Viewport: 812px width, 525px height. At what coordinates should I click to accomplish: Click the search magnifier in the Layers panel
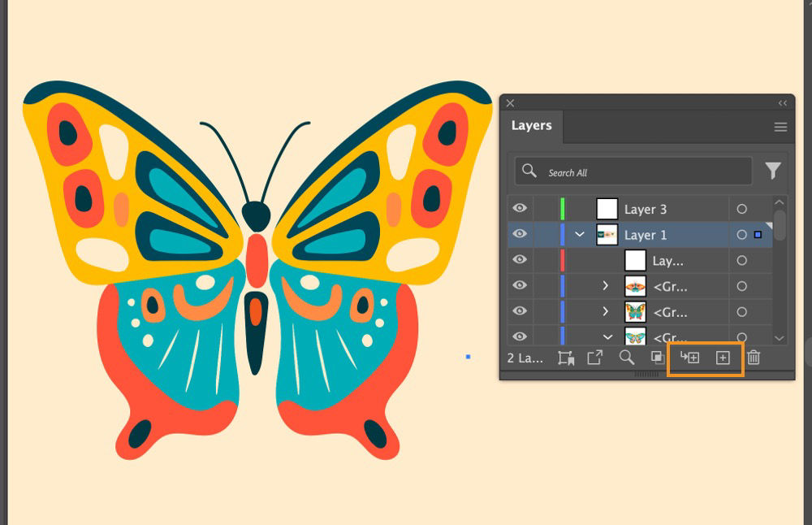628,357
